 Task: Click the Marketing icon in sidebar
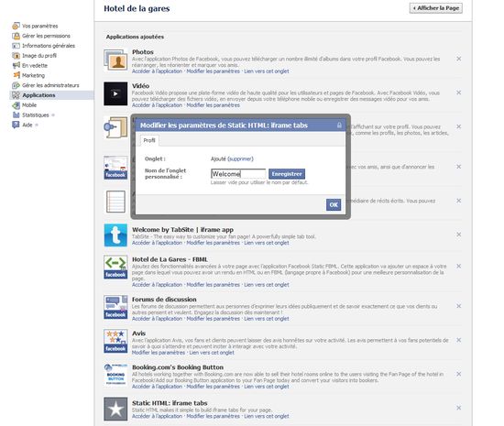(16, 75)
